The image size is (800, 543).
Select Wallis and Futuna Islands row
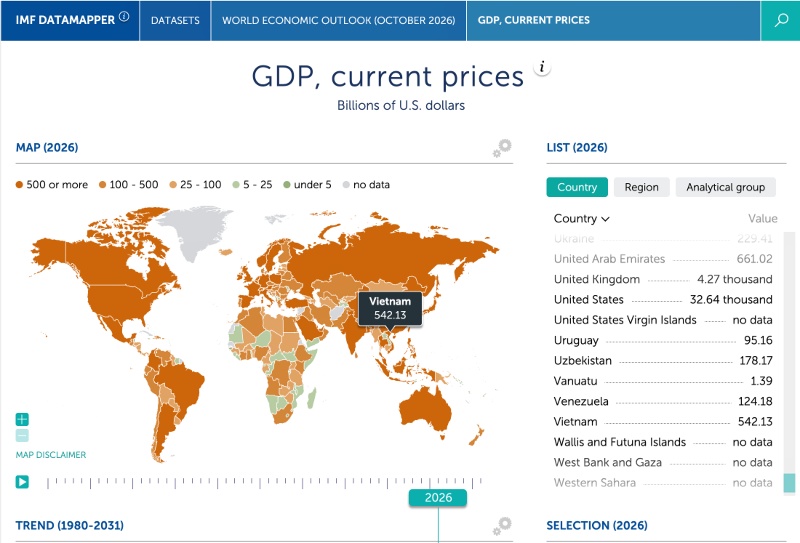(663, 442)
